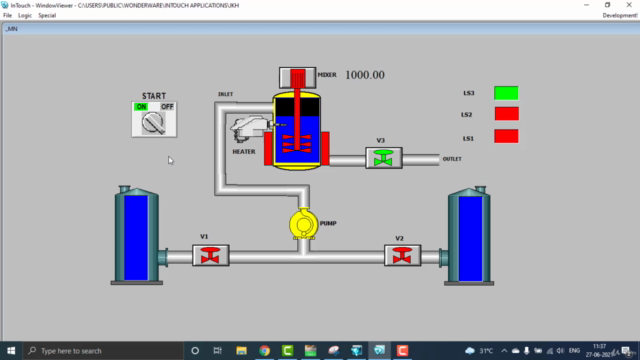Open the File menu
Viewport: 640px width, 360px height.
(x=7, y=16)
